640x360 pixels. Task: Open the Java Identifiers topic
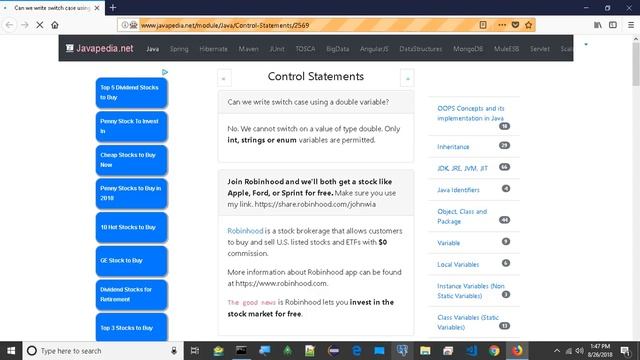(458, 190)
